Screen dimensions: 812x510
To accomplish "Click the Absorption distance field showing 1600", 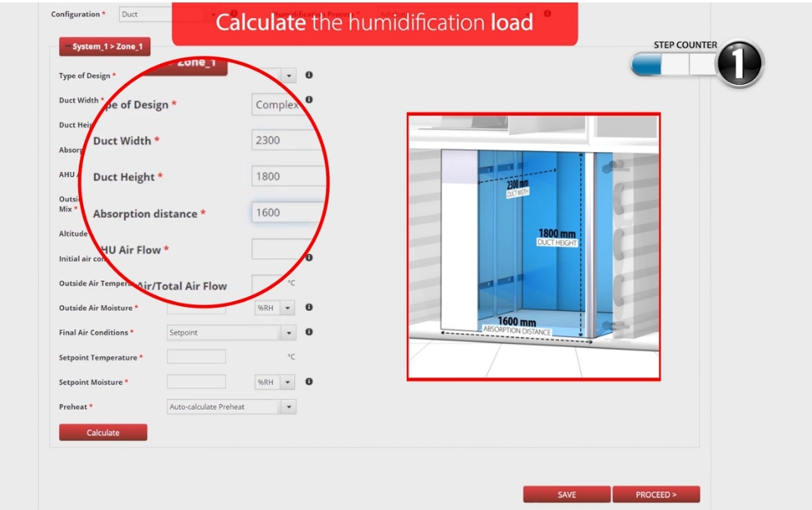I will click(x=284, y=212).
